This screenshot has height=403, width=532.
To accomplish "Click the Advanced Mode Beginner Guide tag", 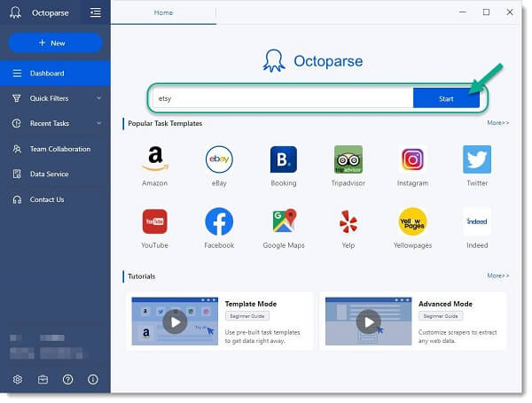I will click(x=441, y=316).
